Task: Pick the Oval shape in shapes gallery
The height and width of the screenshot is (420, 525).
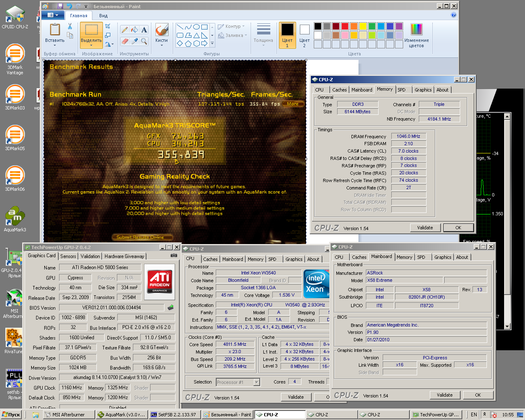Action: (x=196, y=27)
